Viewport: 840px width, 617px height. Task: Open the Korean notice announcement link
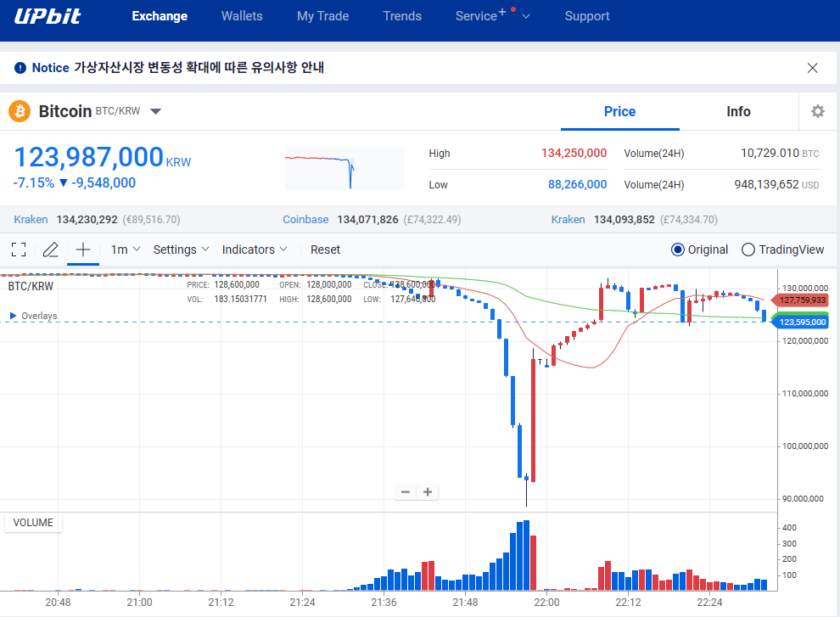199,68
